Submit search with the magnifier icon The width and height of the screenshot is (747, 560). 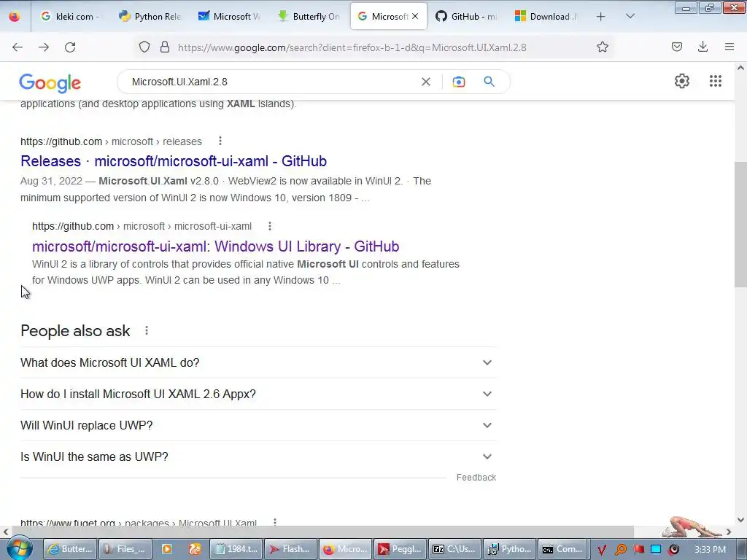[x=489, y=82]
